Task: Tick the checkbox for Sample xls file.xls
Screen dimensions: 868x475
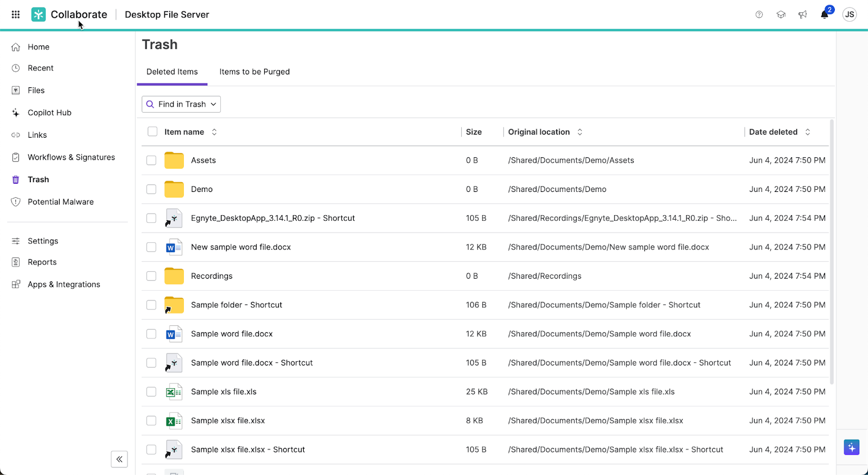Action: (151, 392)
